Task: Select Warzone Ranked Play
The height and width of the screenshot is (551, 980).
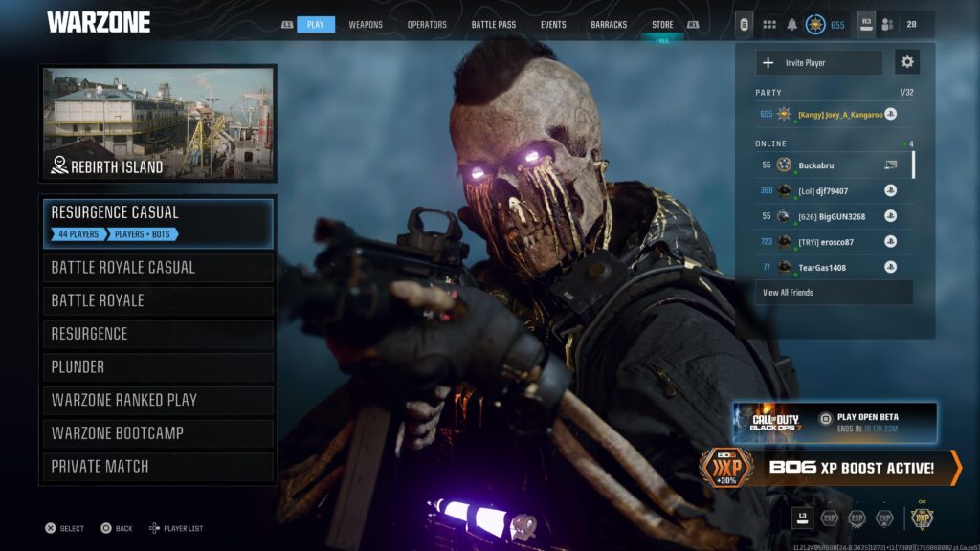Action: [158, 401]
